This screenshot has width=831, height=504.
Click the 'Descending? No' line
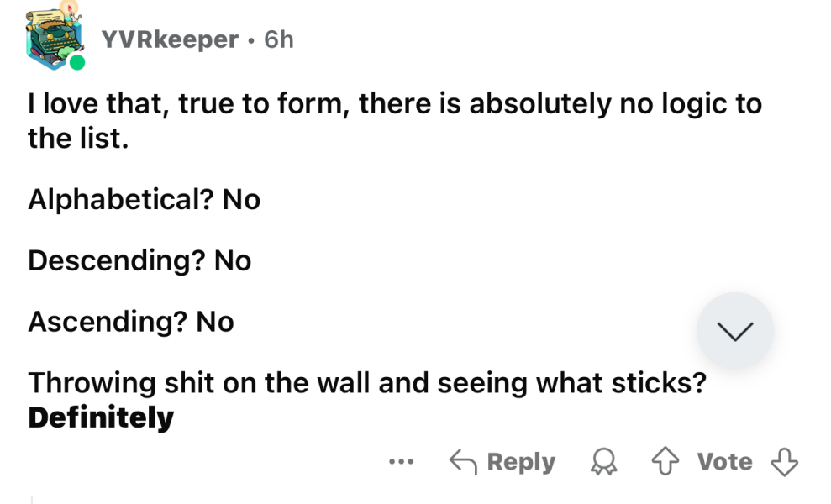(x=139, y=260)
